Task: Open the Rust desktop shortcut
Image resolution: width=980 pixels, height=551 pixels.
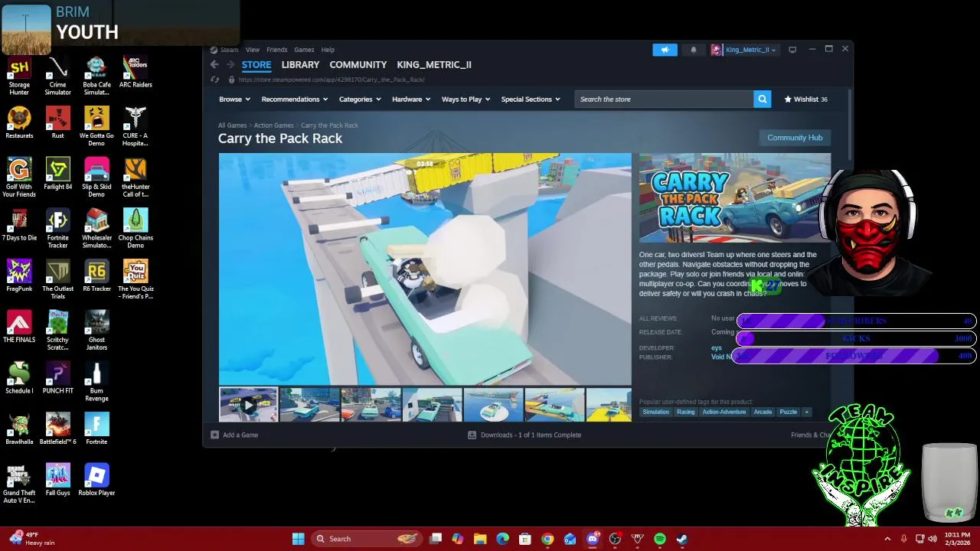Action: 58,122
